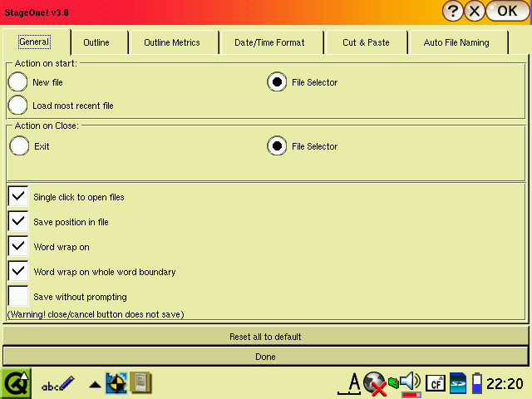Click Reset all to default button
Viewport: 532px width, 399px height.
click(266, 336)
